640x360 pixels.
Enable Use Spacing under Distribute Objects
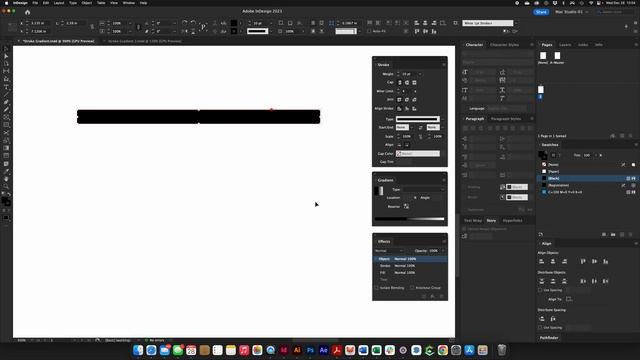click(x=540, y=290)
